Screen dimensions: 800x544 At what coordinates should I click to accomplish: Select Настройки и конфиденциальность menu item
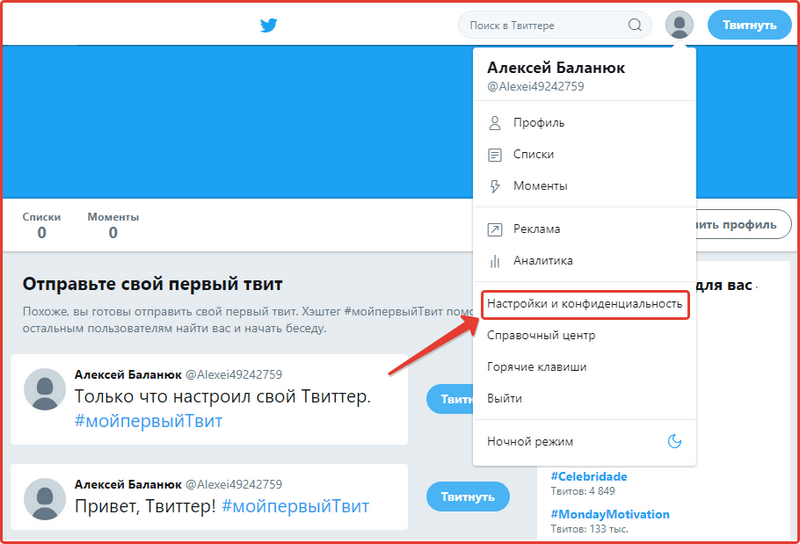point(585,304)
